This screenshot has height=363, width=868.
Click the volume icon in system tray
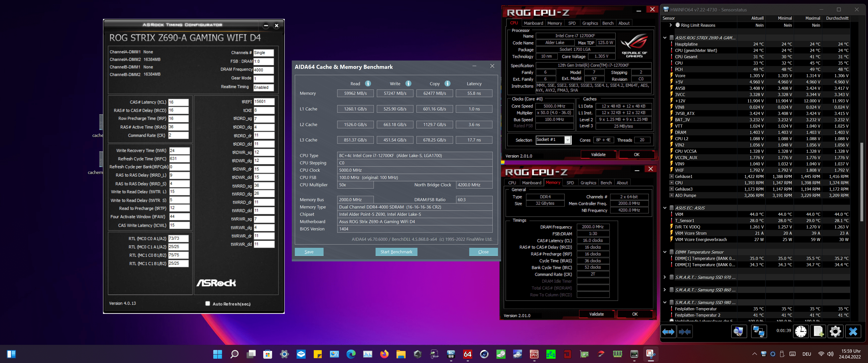[830, 354]
